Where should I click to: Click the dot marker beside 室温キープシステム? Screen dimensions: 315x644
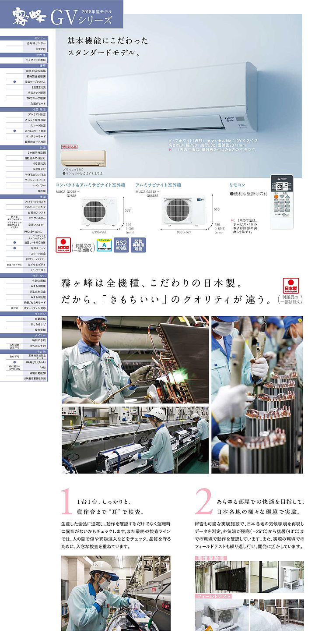pyautogui.click(x=14, y=81)
